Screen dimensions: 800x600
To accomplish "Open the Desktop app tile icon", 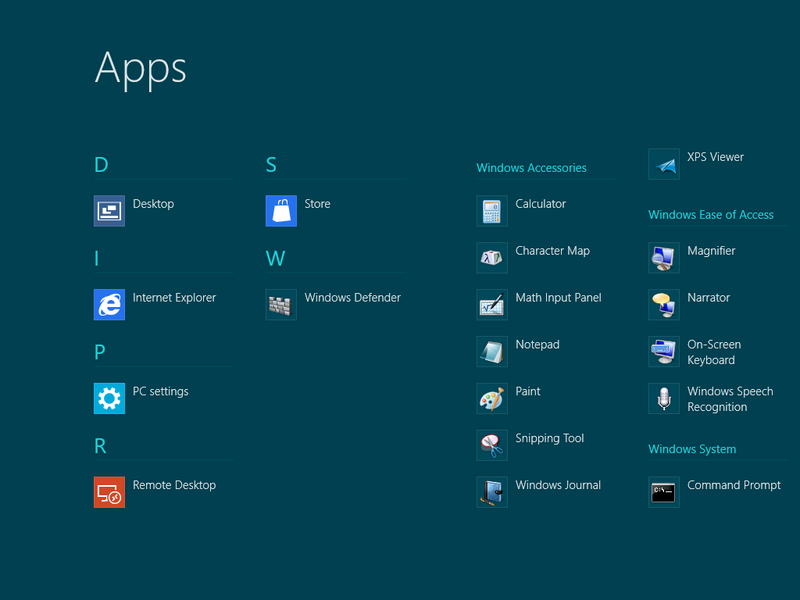I will coord(109,211).
